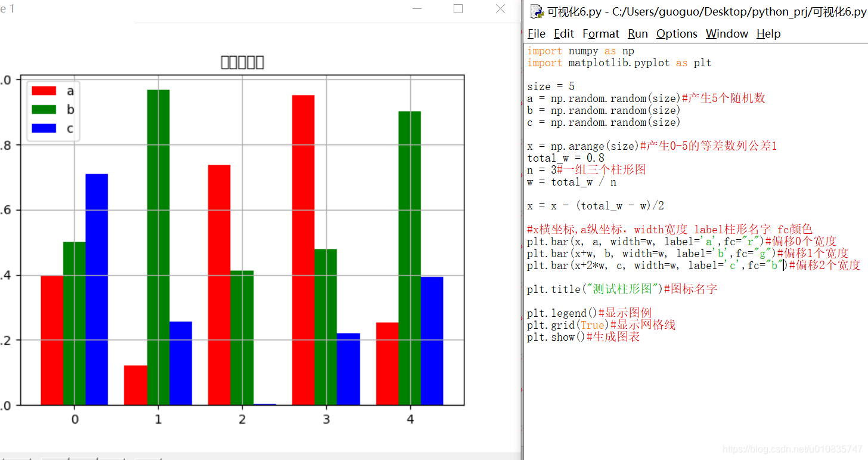
Task: Minimize the matplotlib figure window
Action: 416,9
